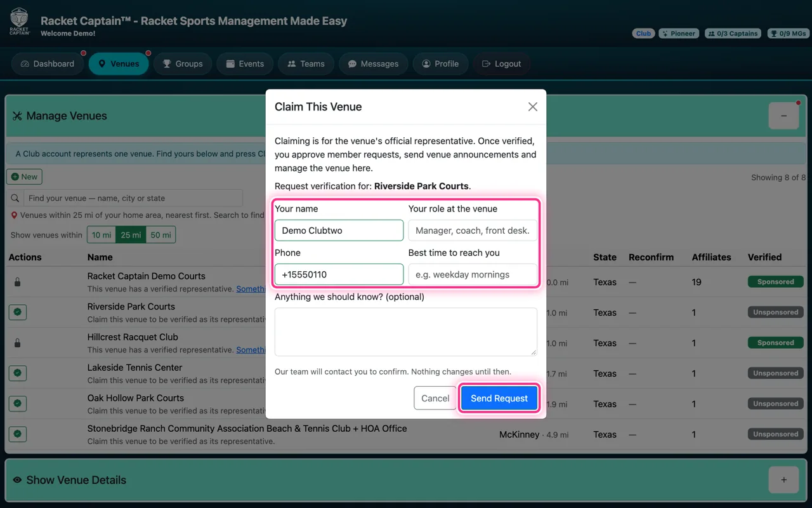812x508 pixels.
Task: Click the 0/9 MGs badge
Action: click(x=787, y=34)
